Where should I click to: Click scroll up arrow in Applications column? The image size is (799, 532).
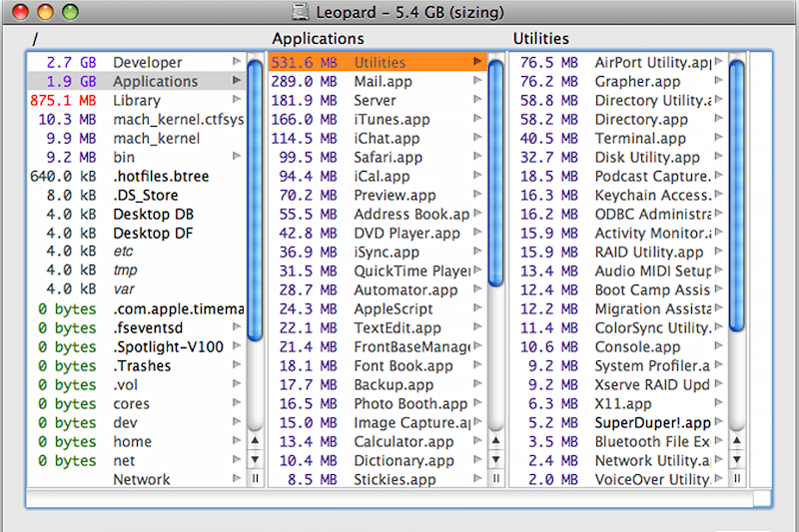pyautogui.click(x=495, y=440)
